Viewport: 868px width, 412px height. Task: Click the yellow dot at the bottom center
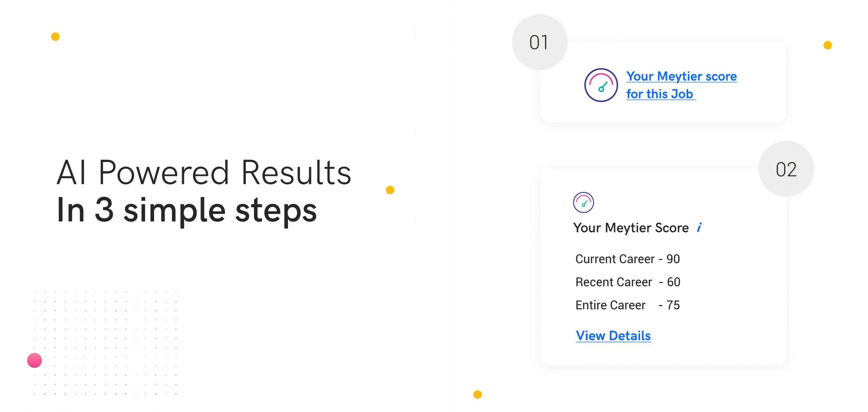(477, 395)
